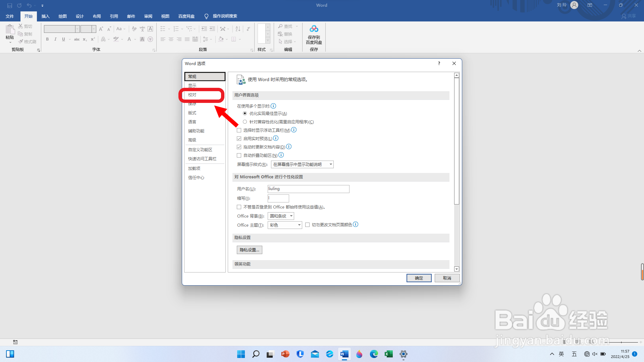Click info icon beside live preview option
The width and height of the screenshot is (644, 362).
click(276, 138)
